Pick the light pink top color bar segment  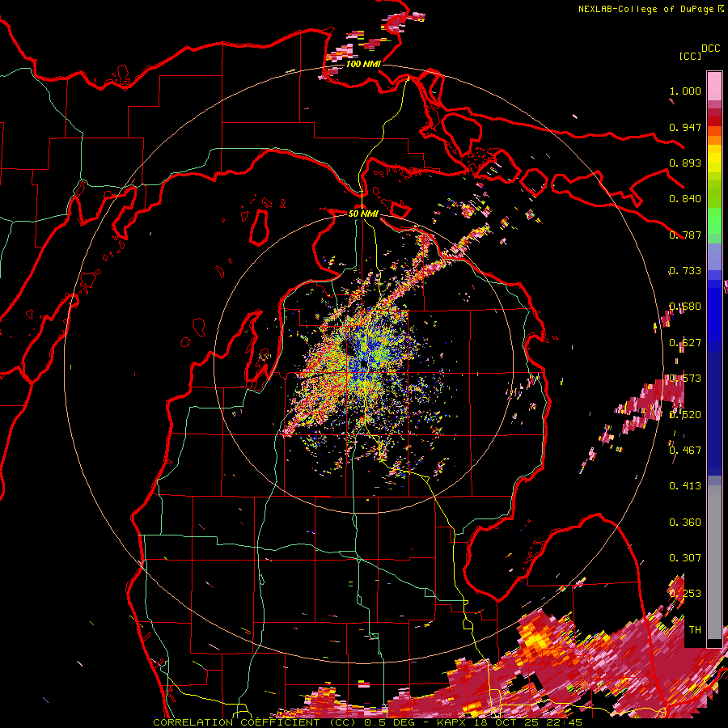714,86
